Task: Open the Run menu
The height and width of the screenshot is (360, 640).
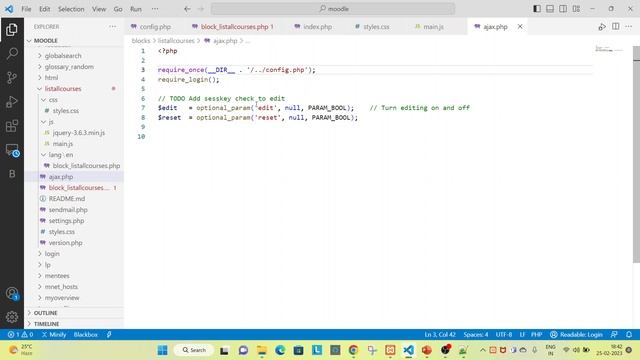Action: click(x=136, y=9)
